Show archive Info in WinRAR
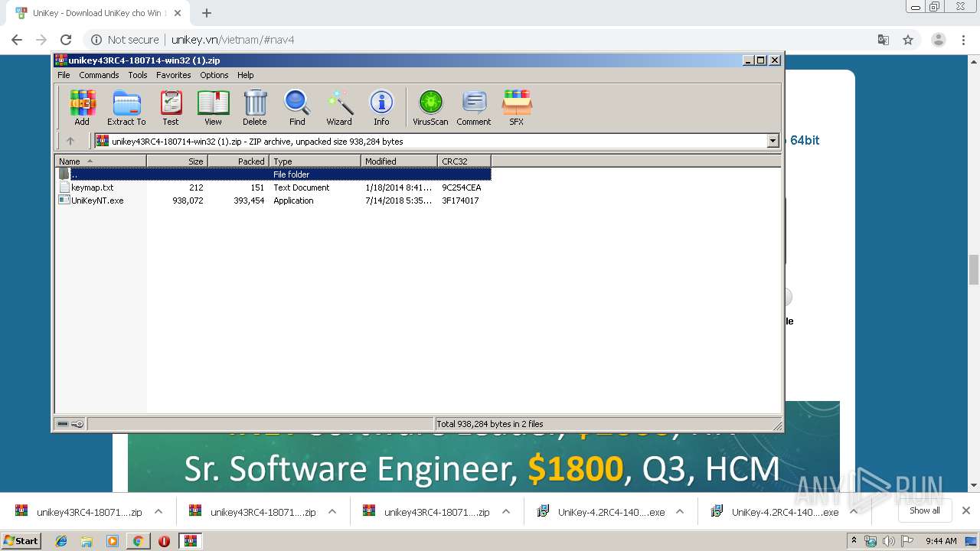This screenshot has height=551, width=980. [381, 107]
